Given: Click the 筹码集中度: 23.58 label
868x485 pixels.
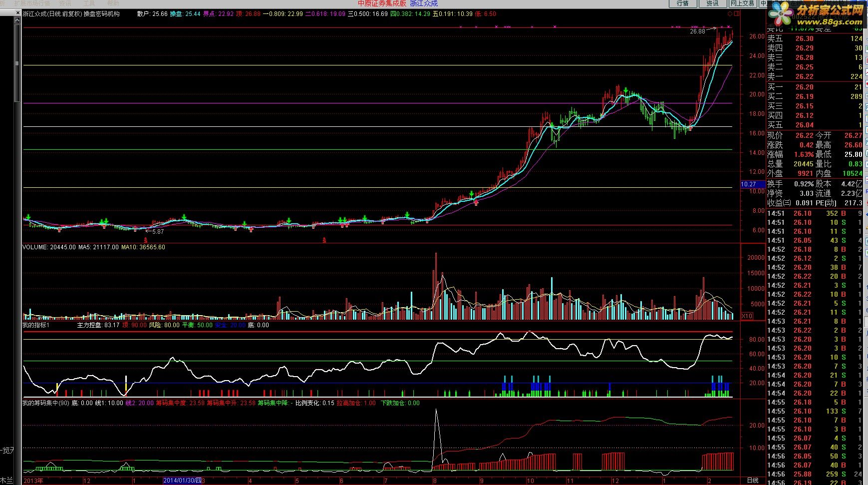Looking at the screenshot, I should pos(180,403).
